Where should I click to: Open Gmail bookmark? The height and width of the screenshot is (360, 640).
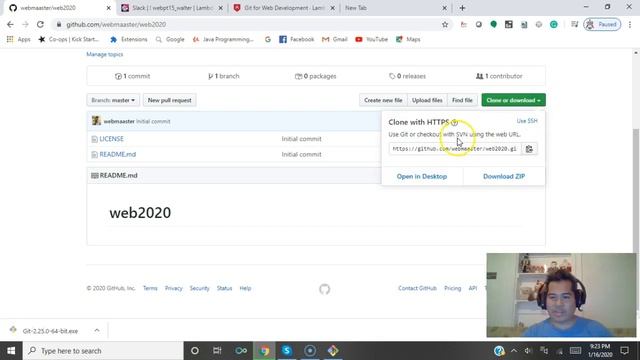click(335, 39)
